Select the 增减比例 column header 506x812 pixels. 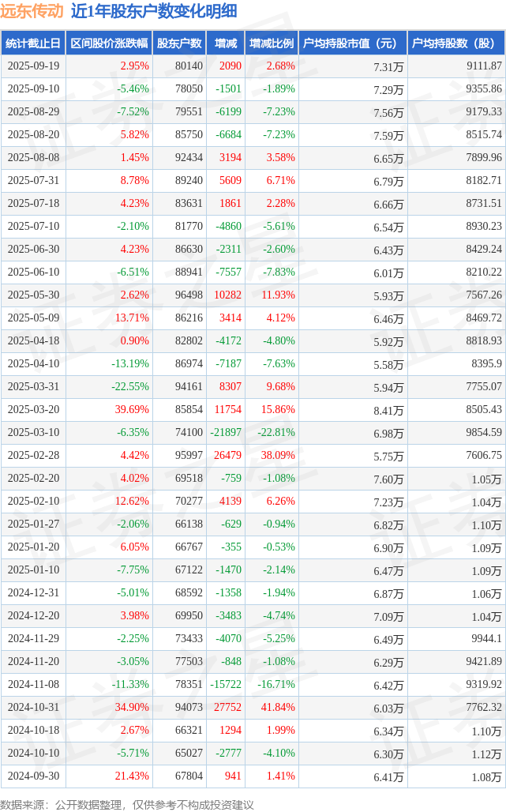(271, 43)
